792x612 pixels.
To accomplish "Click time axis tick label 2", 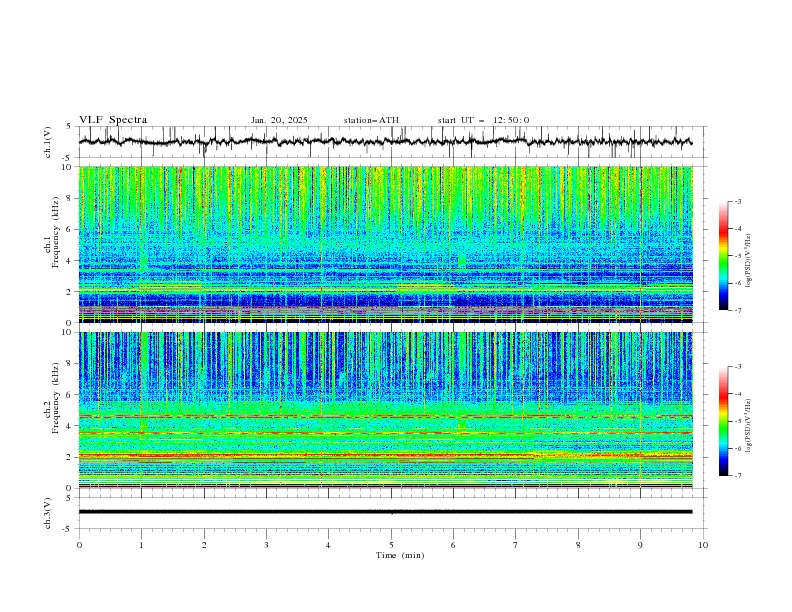I will click(204, 545).
